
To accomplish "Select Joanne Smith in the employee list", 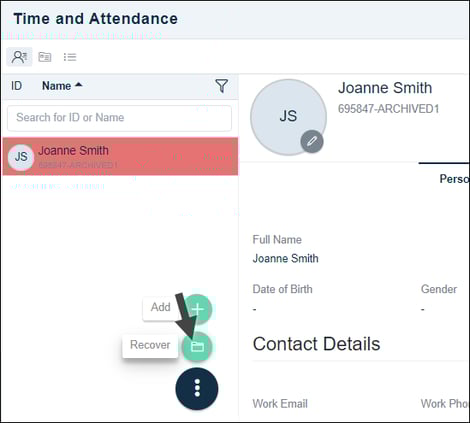I will click(120, 156).
